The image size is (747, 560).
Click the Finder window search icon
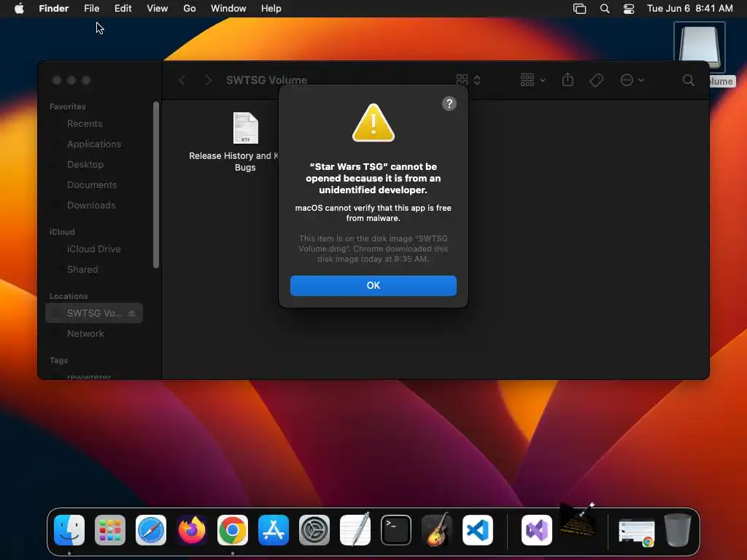pos(688,80)
